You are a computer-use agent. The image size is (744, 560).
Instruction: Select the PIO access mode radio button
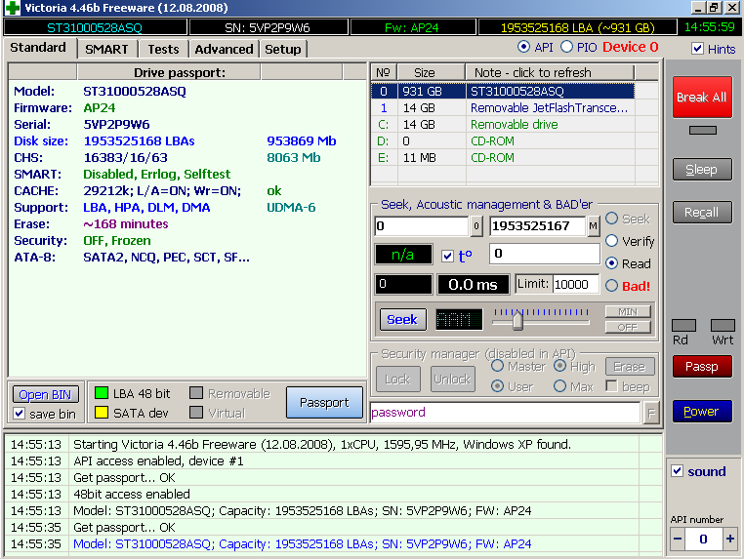(x=566, y=47)
